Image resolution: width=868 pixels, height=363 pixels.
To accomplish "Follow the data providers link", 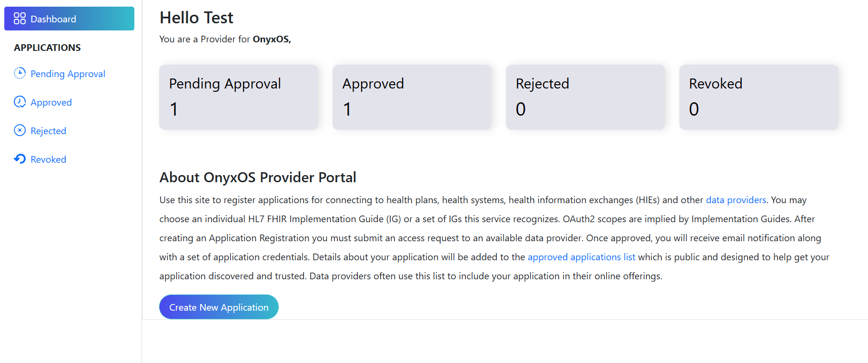I will click(736, 200).
